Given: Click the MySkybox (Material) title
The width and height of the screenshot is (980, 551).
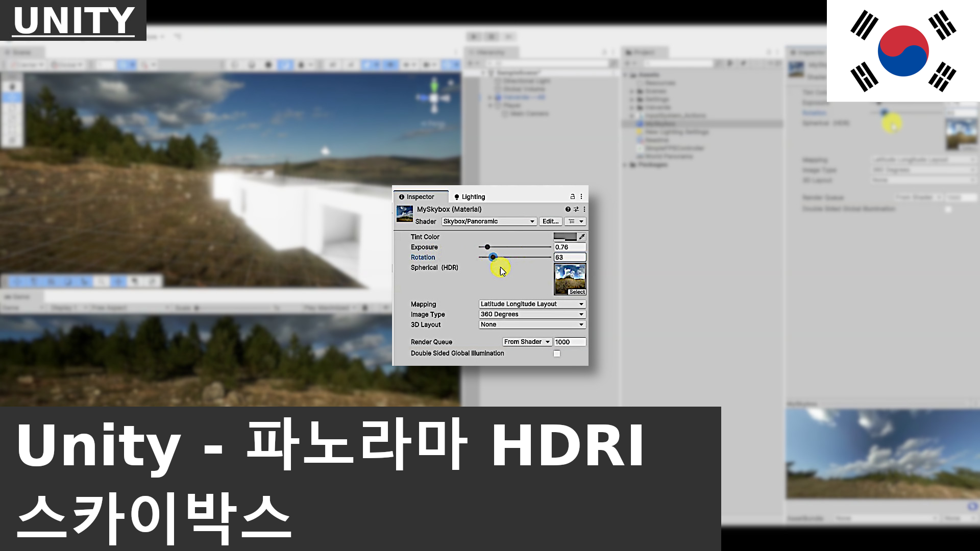Looking at the screenshot, I should pyautogui.click(x=449, y=209).
